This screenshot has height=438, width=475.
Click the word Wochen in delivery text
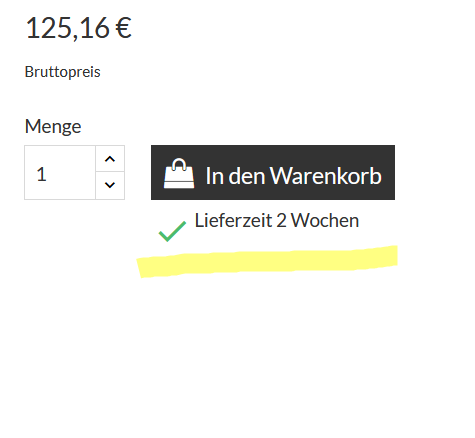pyautogui.click(x=325, y=220)
